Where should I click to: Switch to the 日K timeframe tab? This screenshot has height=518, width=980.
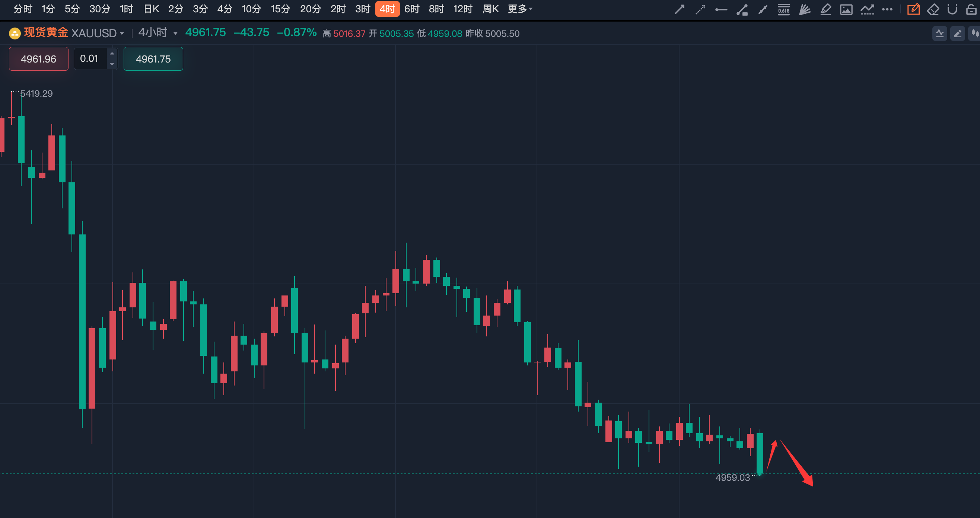151,9
